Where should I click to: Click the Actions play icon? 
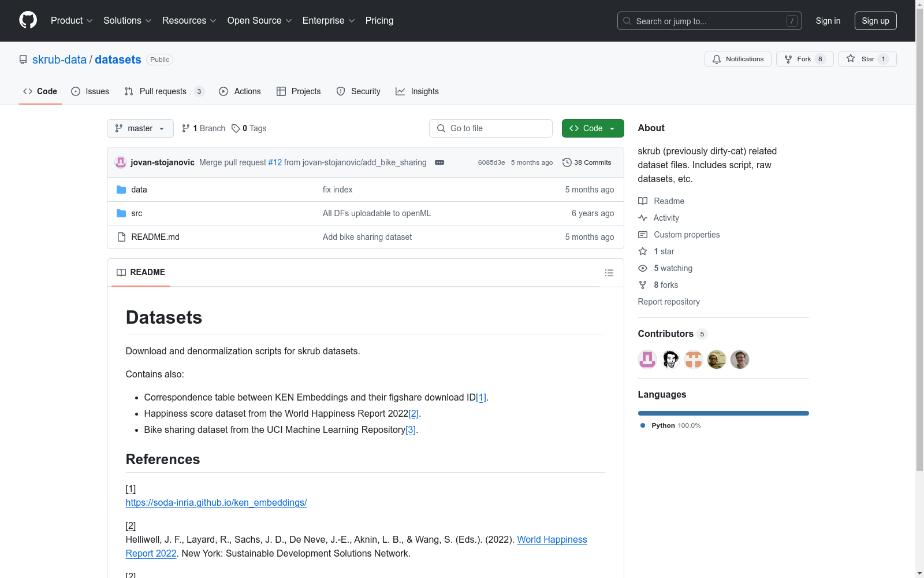pos(223,91)
